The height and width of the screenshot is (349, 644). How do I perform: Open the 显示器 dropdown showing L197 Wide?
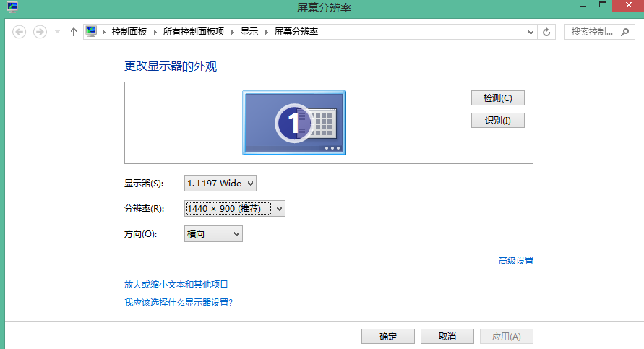coord(220,184)
